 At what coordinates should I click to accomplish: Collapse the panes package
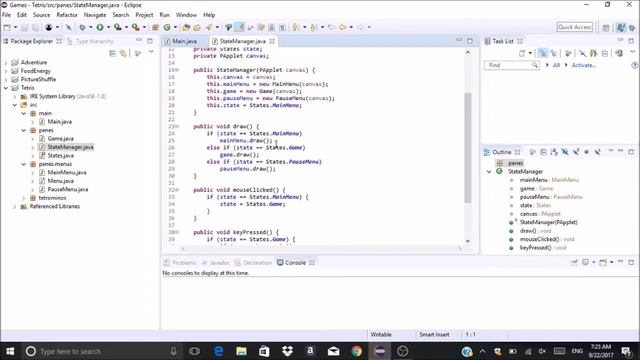[24, 130]
